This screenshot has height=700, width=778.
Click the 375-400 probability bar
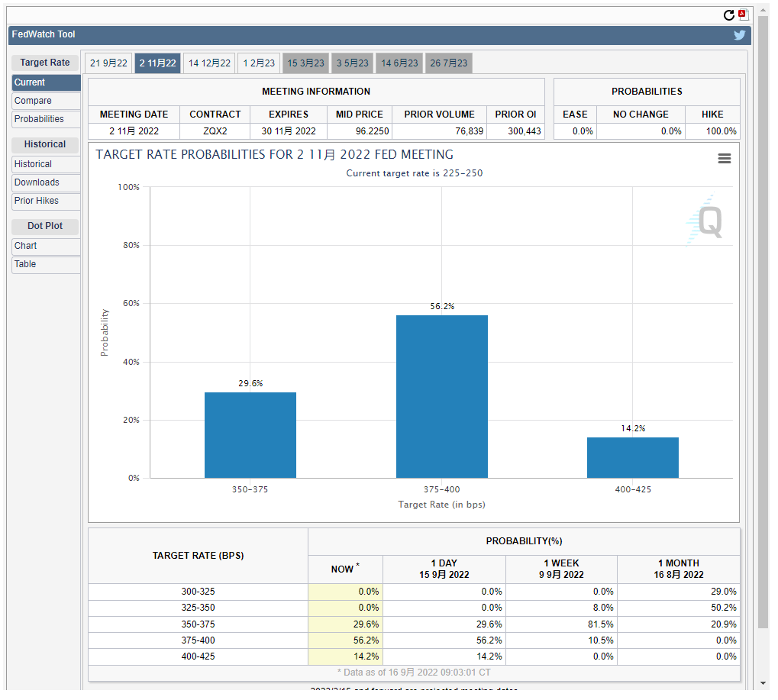tap(441, 397)
